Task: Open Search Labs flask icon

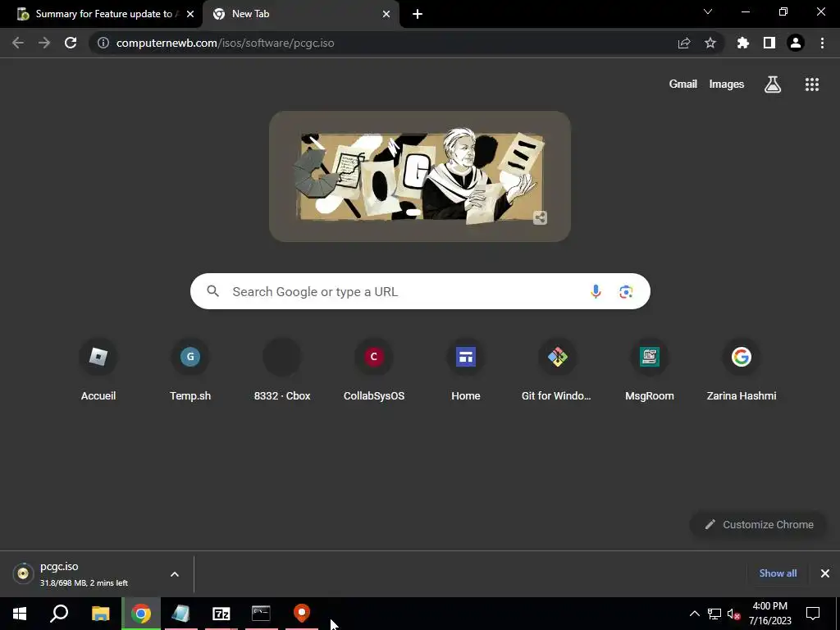Action: pyautogui.click(x=773, y=84)
